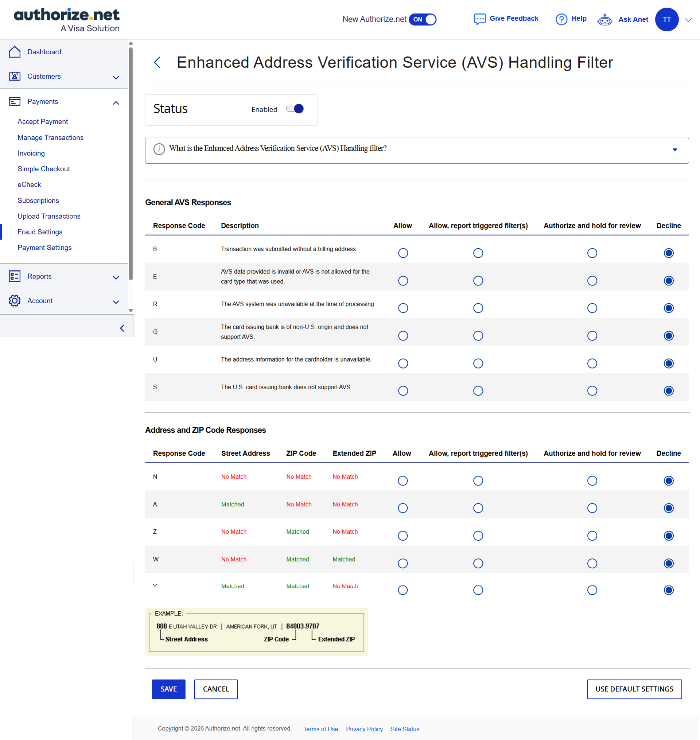Select Authorize and hold for code W
The image size is (700, 740).
pos(592,564)
